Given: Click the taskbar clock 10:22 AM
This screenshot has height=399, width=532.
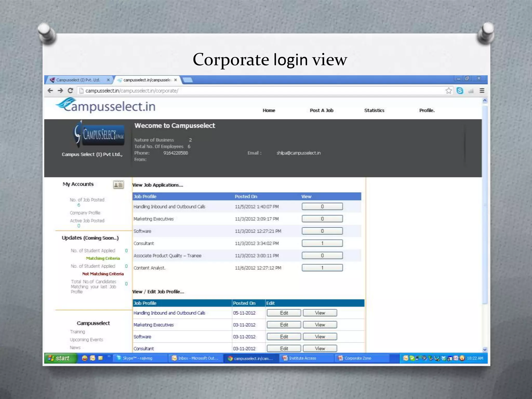Looking at the screenshot, I should pyautogui.click(x=475, y=358).
